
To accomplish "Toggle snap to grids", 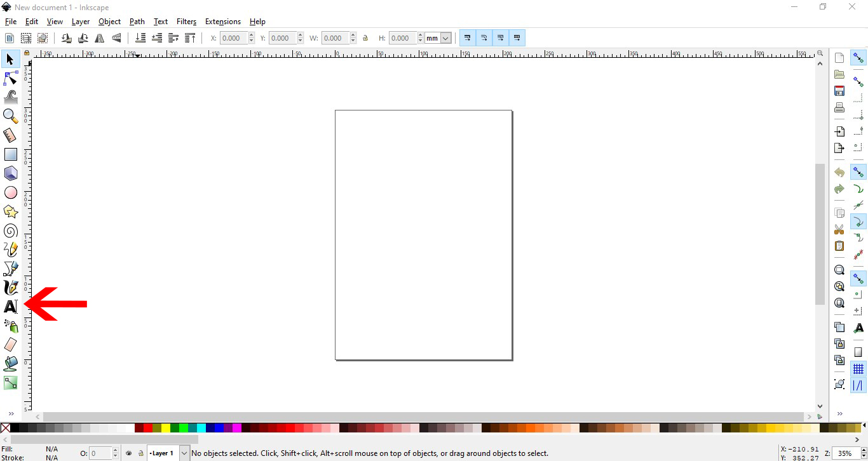I will click(858, 369).
